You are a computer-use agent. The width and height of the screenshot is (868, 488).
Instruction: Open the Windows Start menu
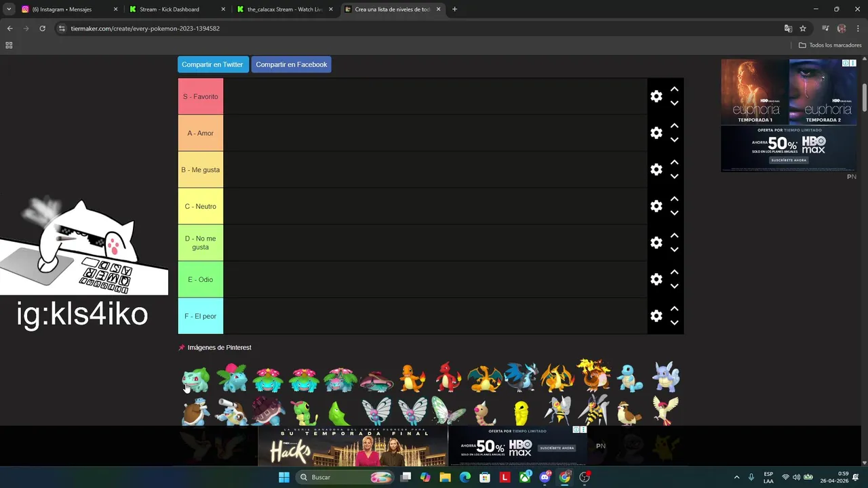284,477
